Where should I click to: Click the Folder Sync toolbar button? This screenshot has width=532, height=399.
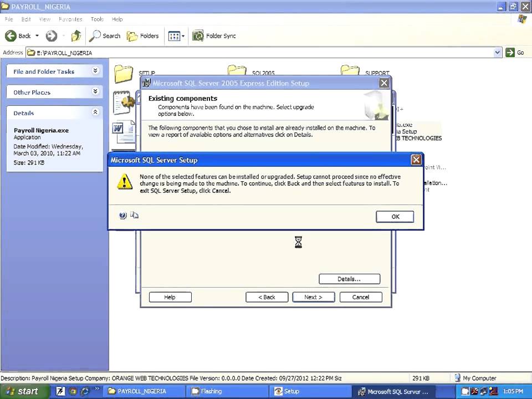click(x=214, y=35)
